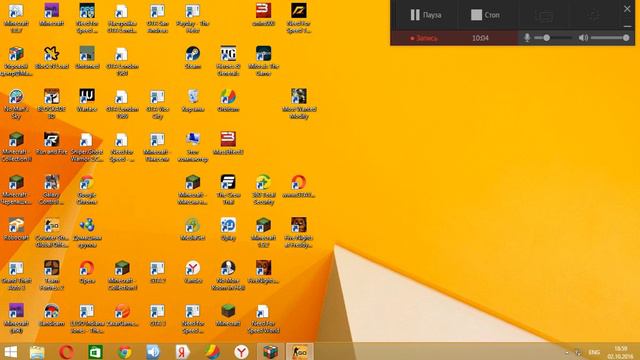Open the MediaGet desktop shortcut
640x360 pixels.
(193, 229)
